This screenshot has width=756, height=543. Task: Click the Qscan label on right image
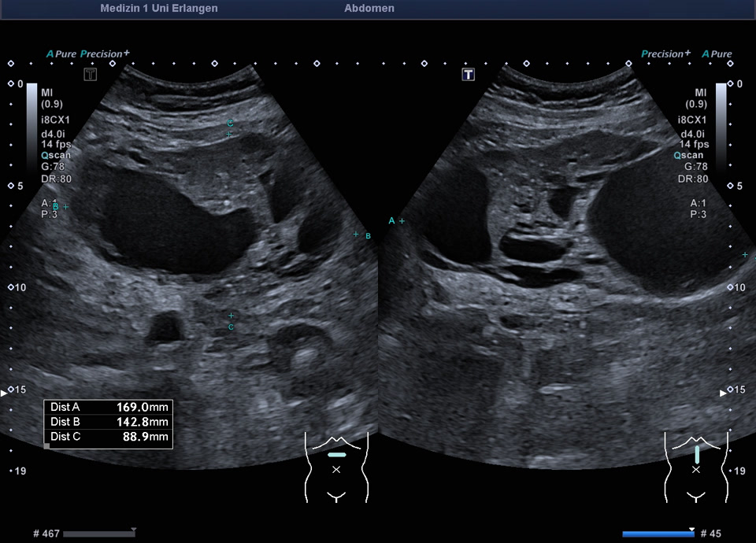688,155
